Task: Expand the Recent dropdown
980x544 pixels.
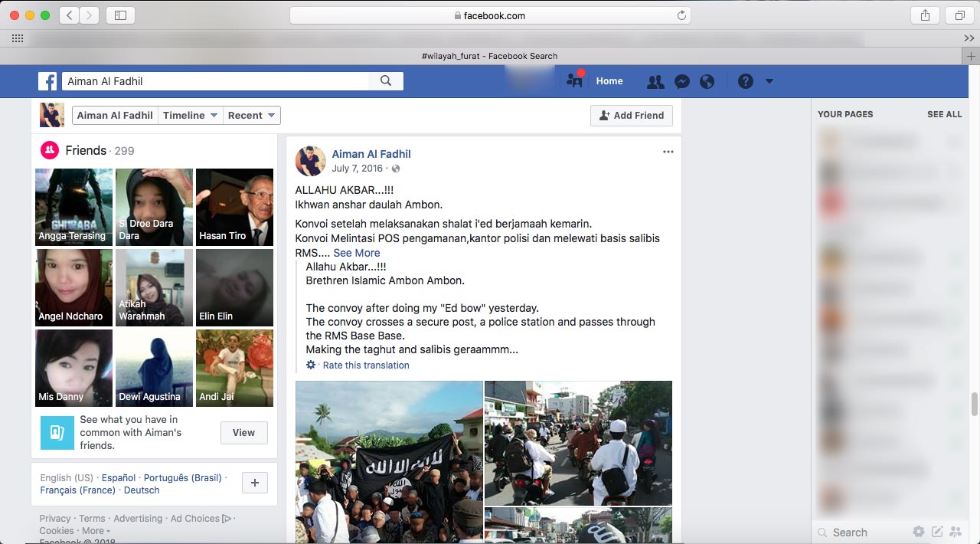Action: pyautogui.click(x=251, y=116)
